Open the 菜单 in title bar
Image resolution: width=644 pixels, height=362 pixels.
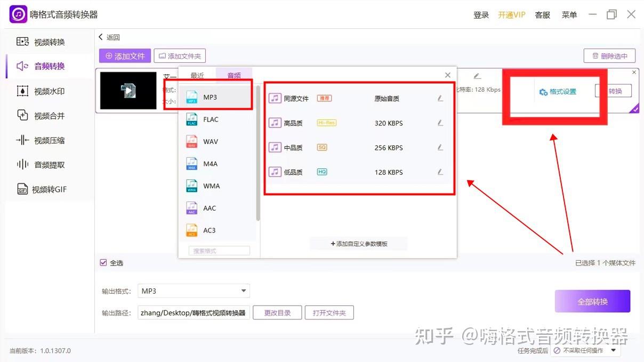(x=569, y=15)
